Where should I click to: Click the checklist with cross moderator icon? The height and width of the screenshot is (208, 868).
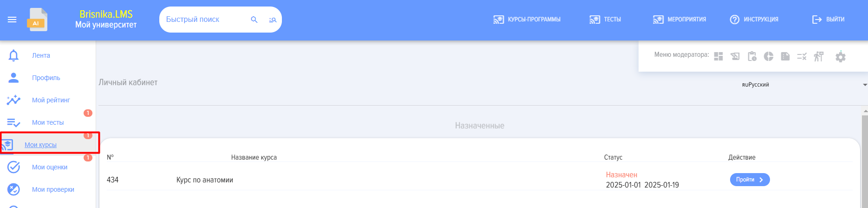click(802, 56)
